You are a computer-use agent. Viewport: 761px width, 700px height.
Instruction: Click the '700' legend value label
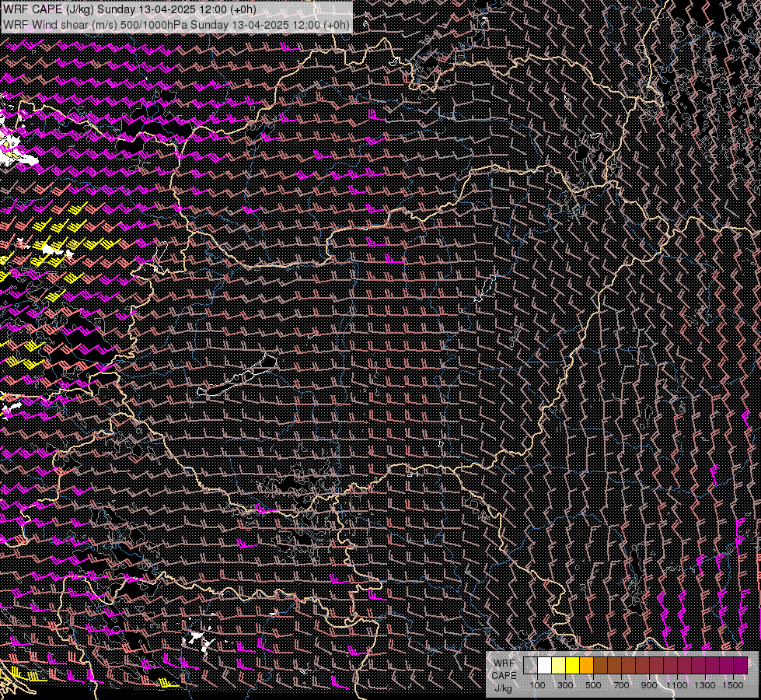[621, 685]
